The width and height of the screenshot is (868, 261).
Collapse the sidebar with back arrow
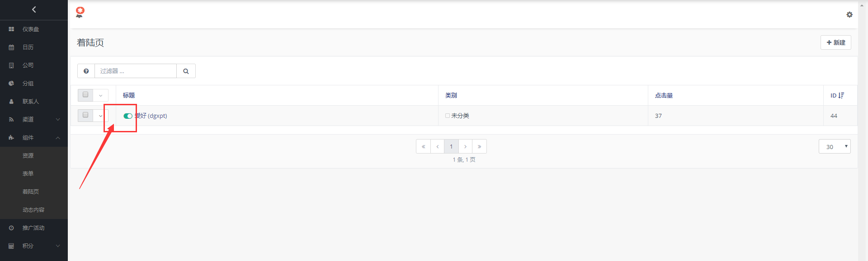point(34,9)
